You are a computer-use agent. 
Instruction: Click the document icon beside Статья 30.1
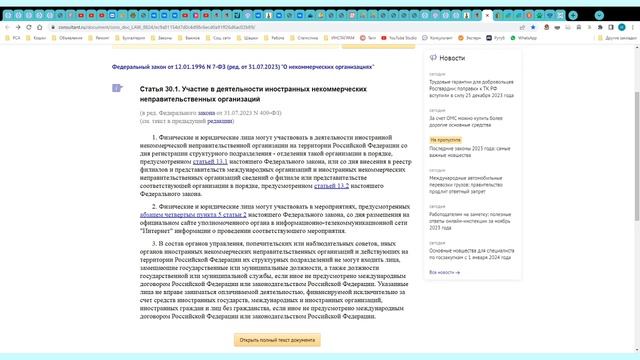tap(117, 88)
